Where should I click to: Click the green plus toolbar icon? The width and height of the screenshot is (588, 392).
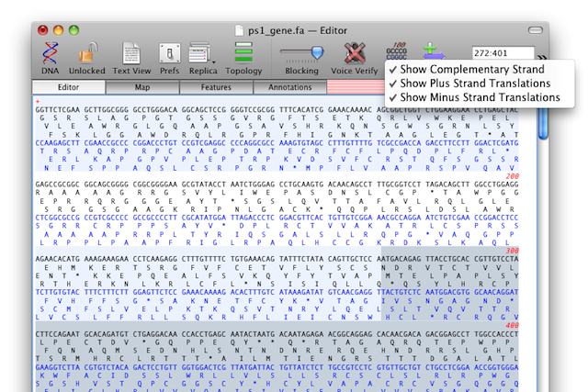[x=430, y=52]
